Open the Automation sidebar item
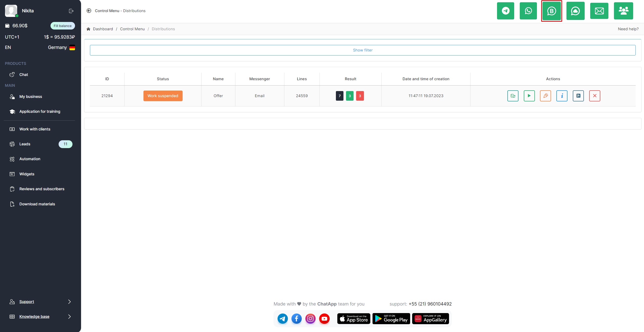The height and width of the screenshot is (332, 644). click(30, 159)
